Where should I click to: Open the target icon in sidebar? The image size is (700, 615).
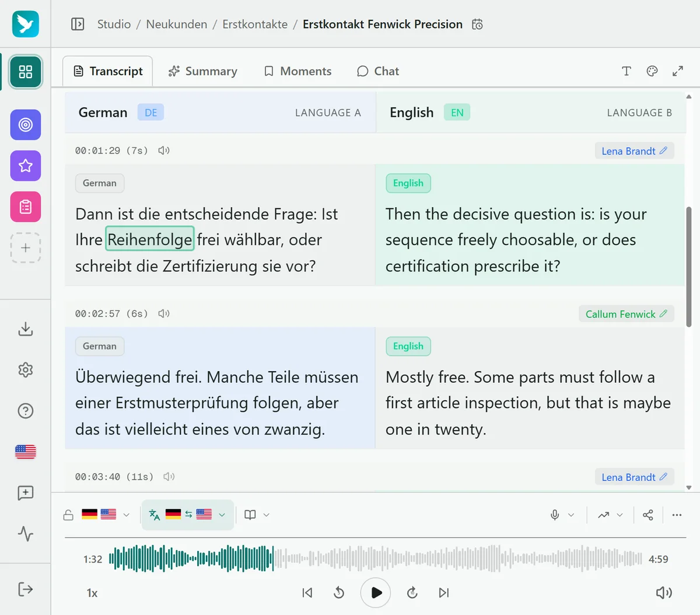coord(26,125)
